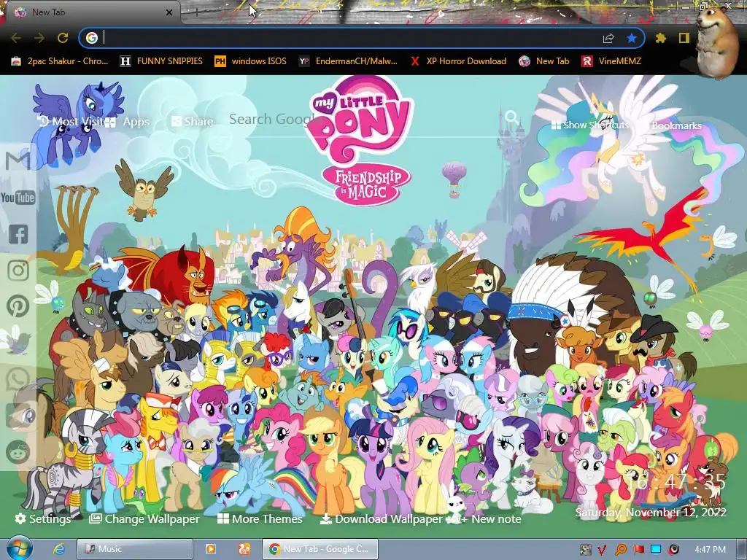Image resolution: width=747 pixels, height=560 pixels.
Task: Open the orange browser taskbar icon
Action: [x=244, y=549]
